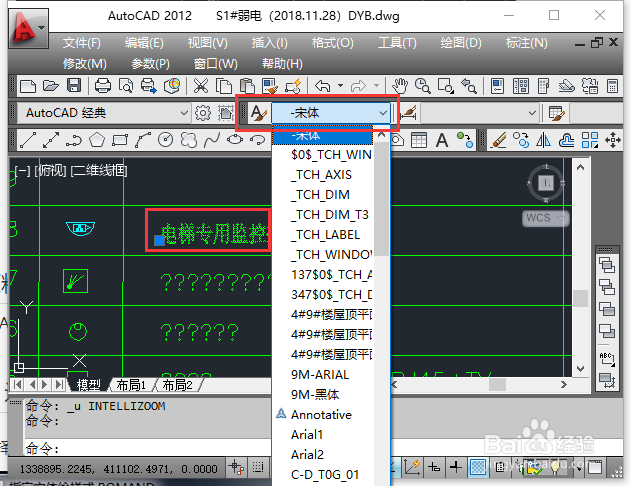The width and height of the screenshot is (631, 486).
Task: Click drawing area vertical scrollbar down arrow
Action: [x=580, y=369]
